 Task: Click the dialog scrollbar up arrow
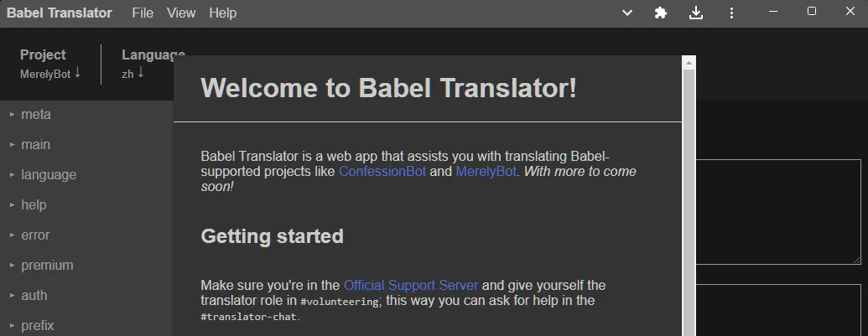point(689,63)
